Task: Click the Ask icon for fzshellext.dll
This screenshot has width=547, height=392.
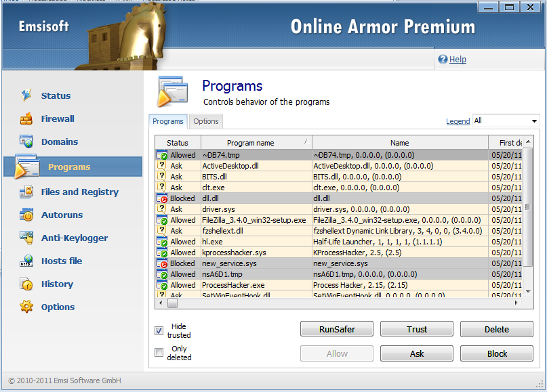Action: coord(161,230)
